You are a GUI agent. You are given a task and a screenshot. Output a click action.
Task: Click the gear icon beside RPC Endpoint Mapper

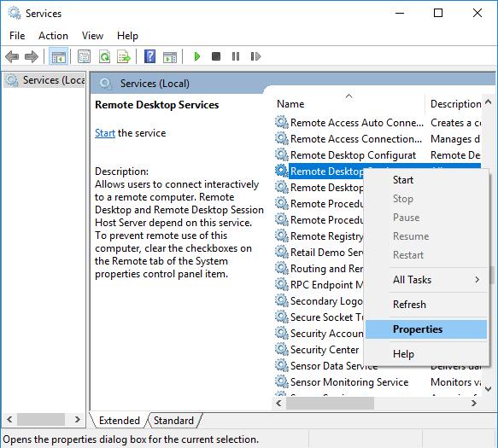281,284
